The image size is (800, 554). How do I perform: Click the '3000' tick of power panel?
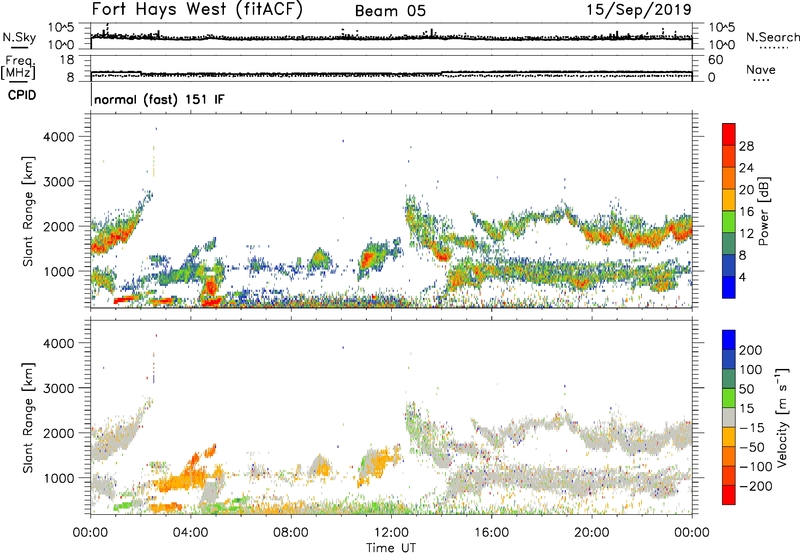[59, 182]
